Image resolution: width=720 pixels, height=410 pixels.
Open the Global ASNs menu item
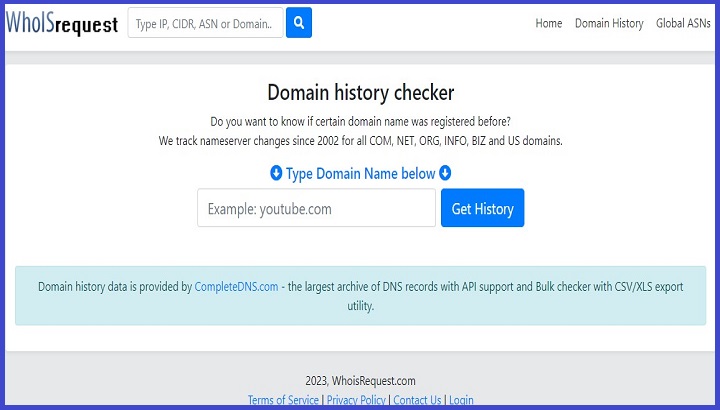pyautogui.click(x=683, y=23)
